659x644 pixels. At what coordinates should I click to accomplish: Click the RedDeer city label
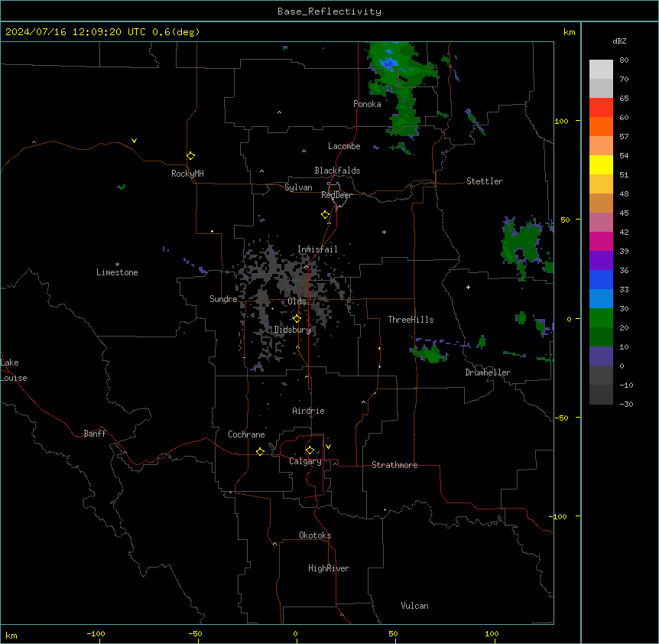point(336,195)
